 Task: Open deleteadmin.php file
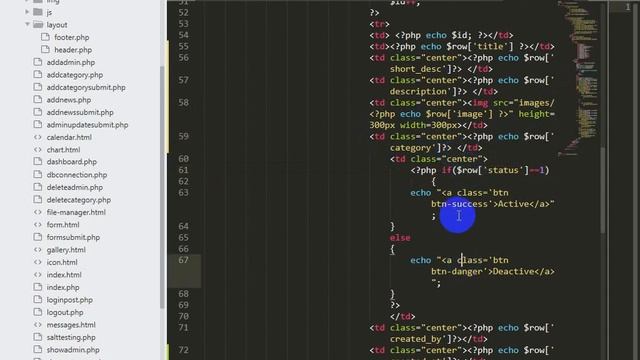click(x=75, y=187)
